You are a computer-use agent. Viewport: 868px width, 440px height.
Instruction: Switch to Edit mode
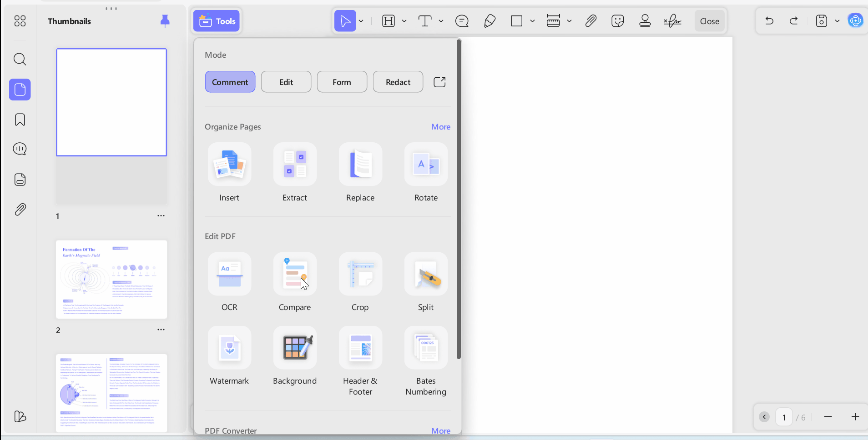[x=286, y=82]
